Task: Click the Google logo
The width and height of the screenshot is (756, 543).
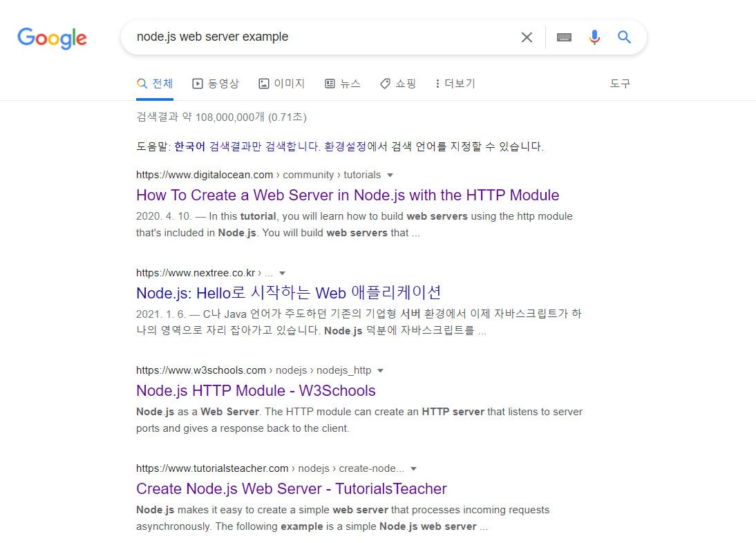Action: click(x=52, y=38)
